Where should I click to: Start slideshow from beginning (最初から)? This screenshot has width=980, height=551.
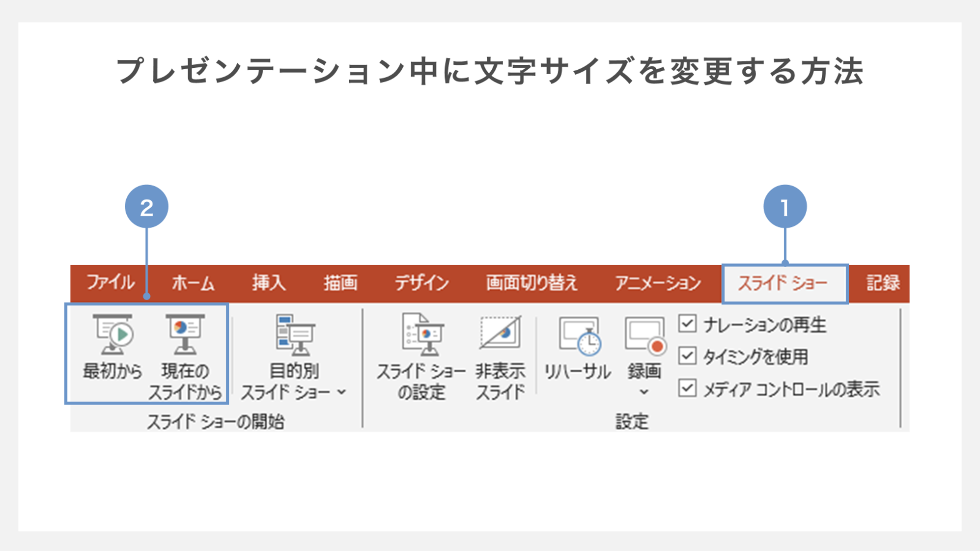[x=112, y=348]
